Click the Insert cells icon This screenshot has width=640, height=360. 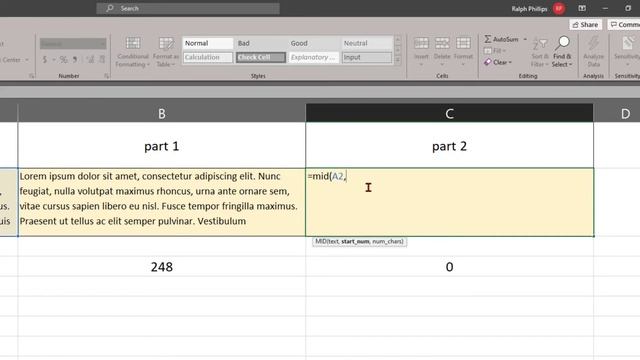tap(421, 43)
